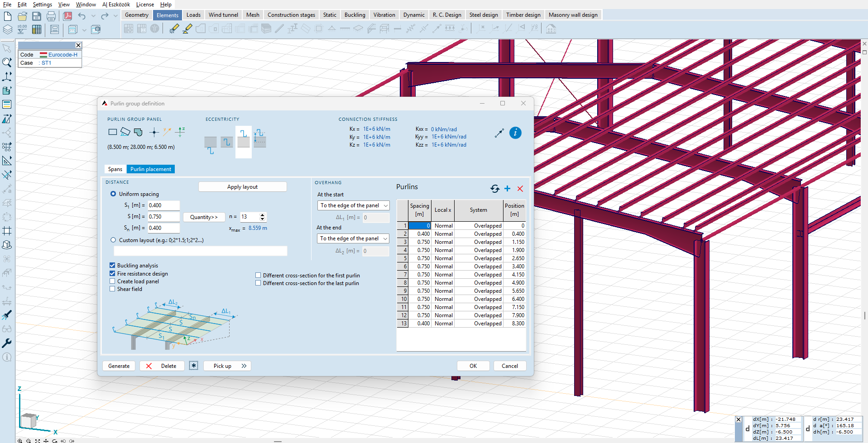Click the asterisk select-all icon beside Delete
This screenshot has width=868, height=443.
pyautogui.click(x=194, y=366)
